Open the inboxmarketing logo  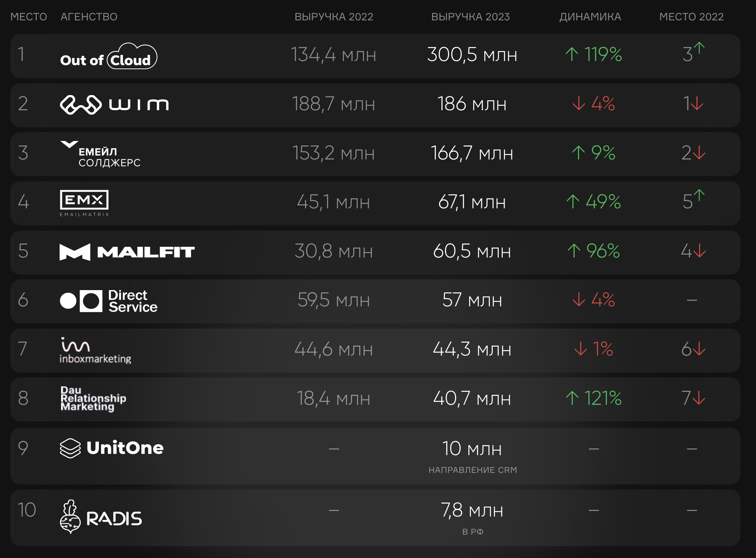tap(96, 350)
